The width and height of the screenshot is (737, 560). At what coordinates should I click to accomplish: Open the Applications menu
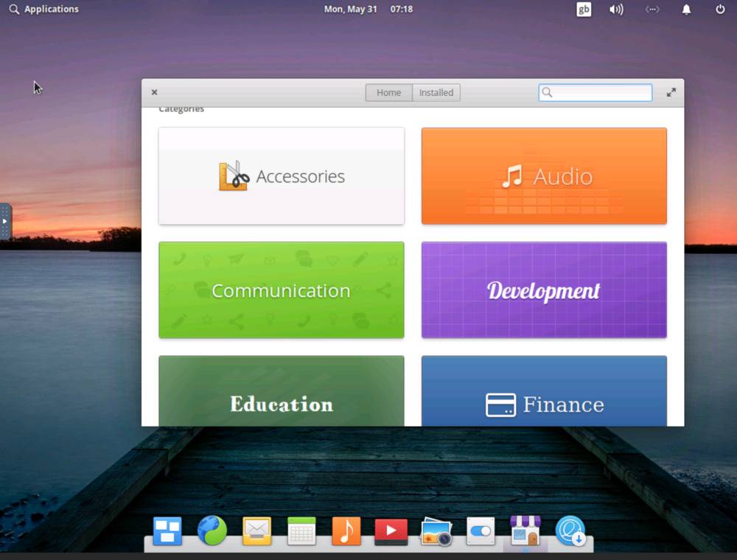click(43, 10)
